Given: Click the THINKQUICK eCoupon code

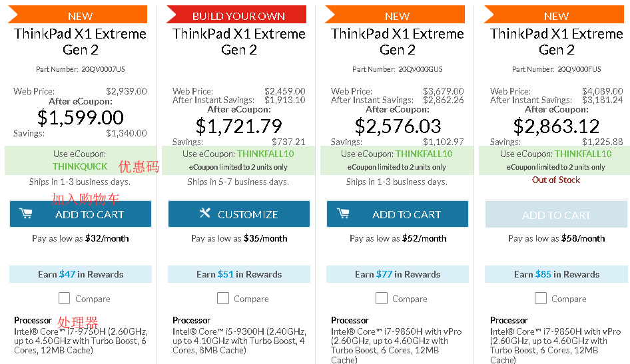Looking at the screenshot, I should 80,166.
